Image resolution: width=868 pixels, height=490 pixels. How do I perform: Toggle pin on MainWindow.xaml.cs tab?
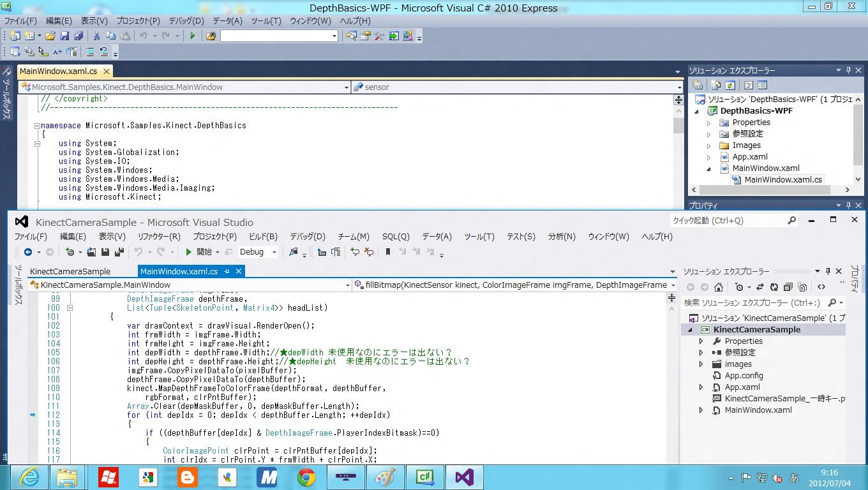(227, 271)
